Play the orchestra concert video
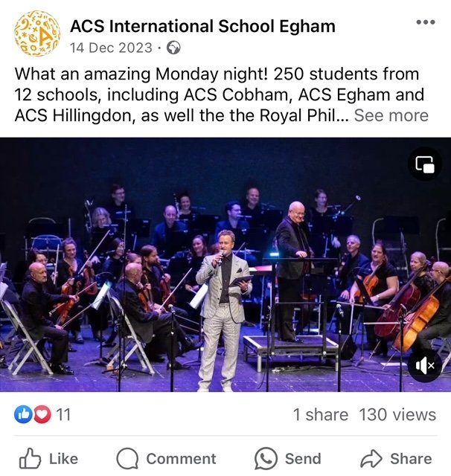This screenshot has height=476, width=451. tap(225, 265)
